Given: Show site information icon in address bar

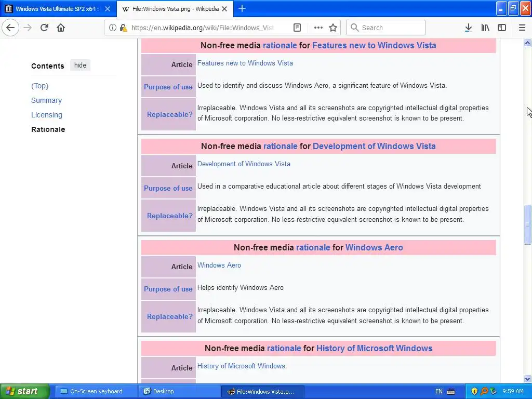Looking at the screenshot, I should tap(112, 28).
